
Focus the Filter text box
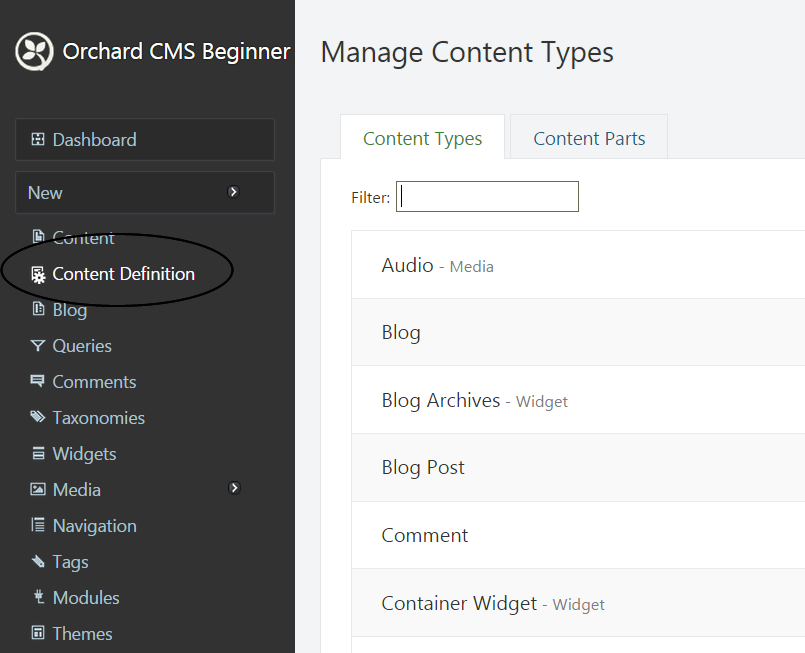[x=487, y=196]
